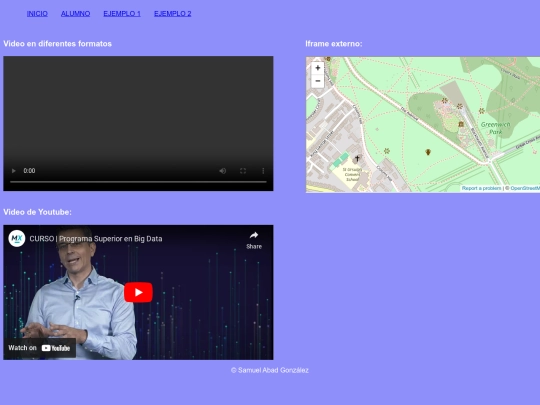This screenshot has width=540, height=405.
Task: Click the heading Video de Youtube:
Action: (38, 212)
